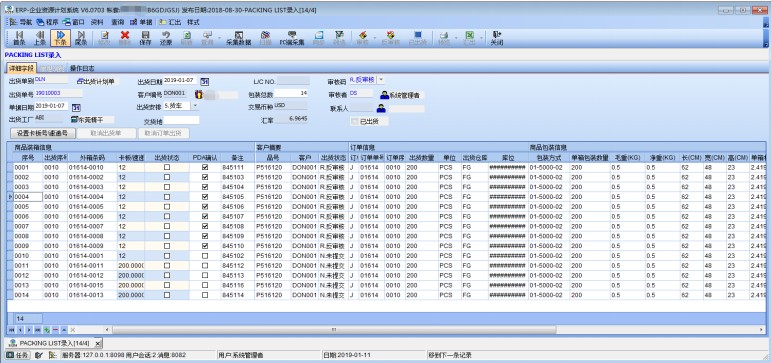Click red delete-row icon in grid navigator
The image size is (771, 363).
[x=56, y=330]
